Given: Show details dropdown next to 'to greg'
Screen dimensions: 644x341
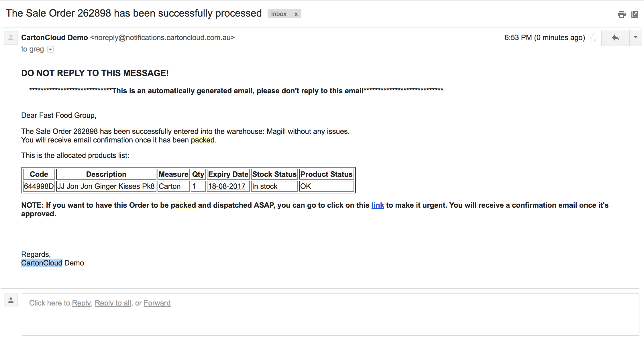Looking at the screenshot, I should [x=50, y=49].
